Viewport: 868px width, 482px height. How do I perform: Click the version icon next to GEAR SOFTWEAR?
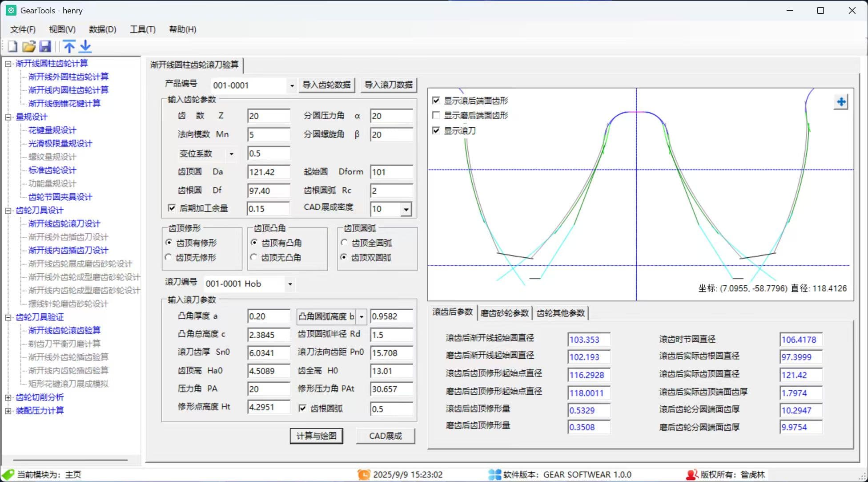(494, 474)
